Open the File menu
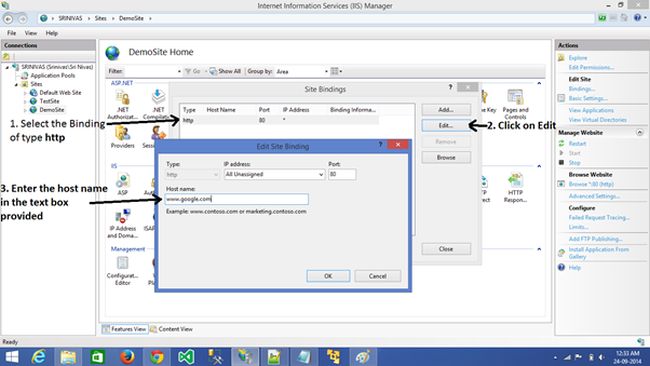 coord(12,33)
